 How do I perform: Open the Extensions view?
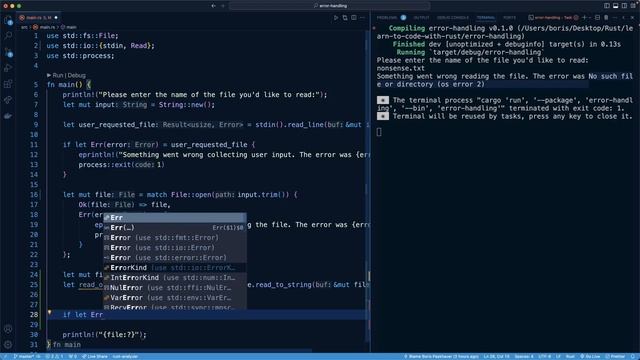(8, 84)
